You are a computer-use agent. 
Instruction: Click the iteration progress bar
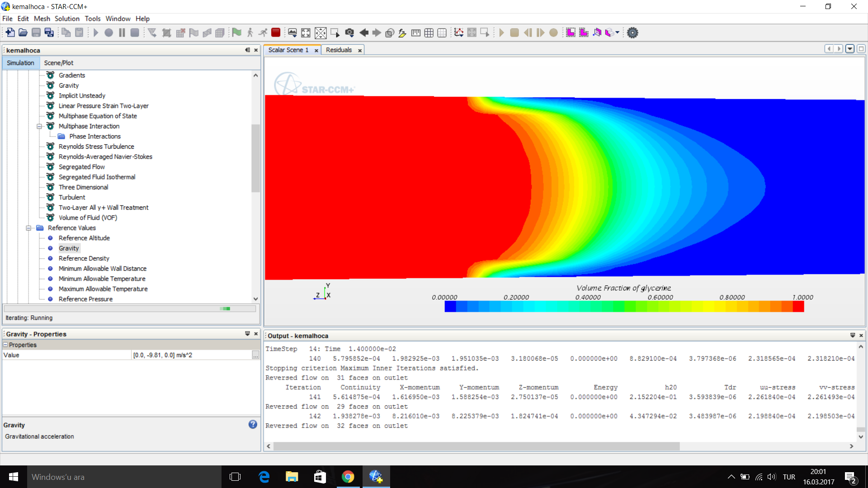[130, 309]
